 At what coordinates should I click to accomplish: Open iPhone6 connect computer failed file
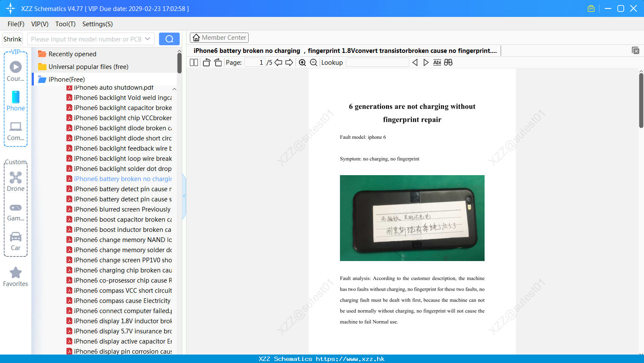(119, 311)
